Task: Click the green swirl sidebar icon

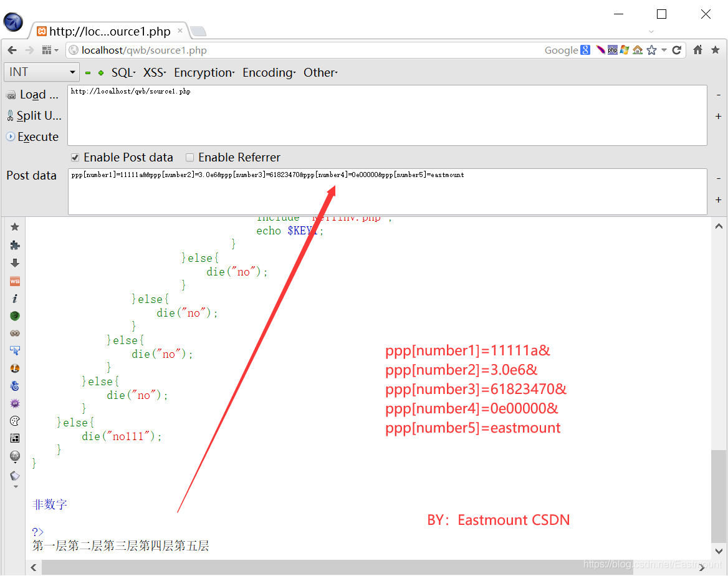Action: coord(15,316)
